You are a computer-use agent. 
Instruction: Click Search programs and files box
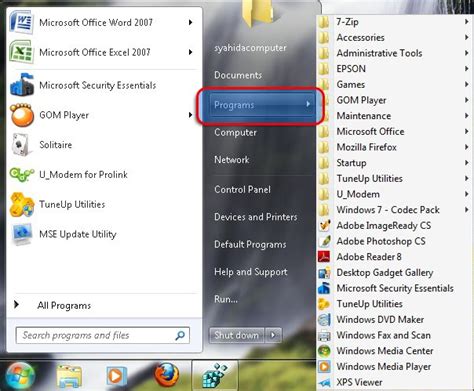[103, 335]
